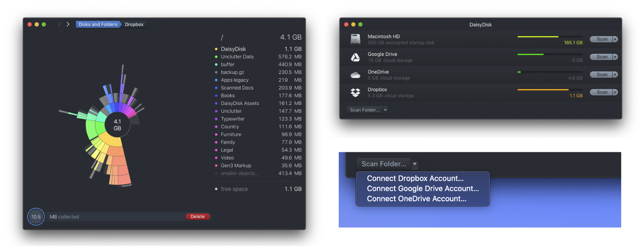Image resolution: width=644 pixels, height=246 pixels.
Task: Click the Google Drive icon
Action: (355, 57)
